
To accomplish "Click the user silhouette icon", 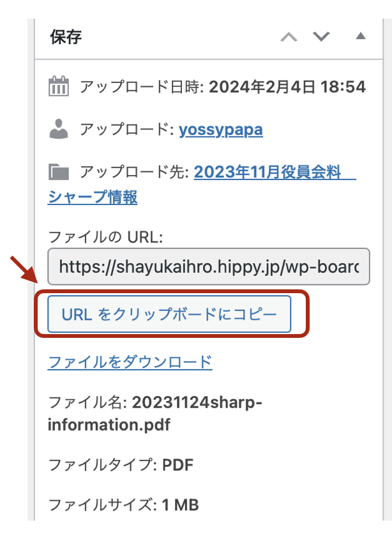I will click(x=59, y=130).
